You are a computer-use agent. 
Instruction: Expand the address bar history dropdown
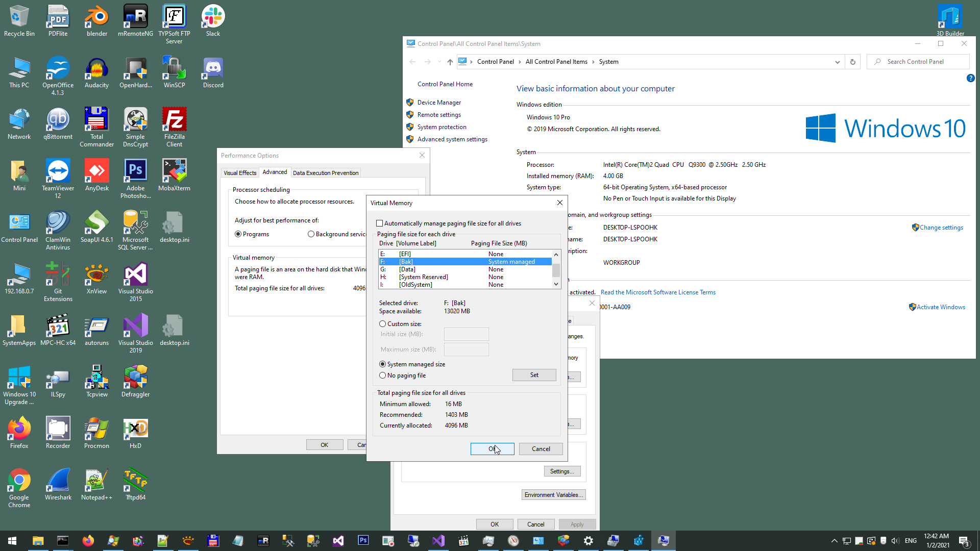coord(837,62)
